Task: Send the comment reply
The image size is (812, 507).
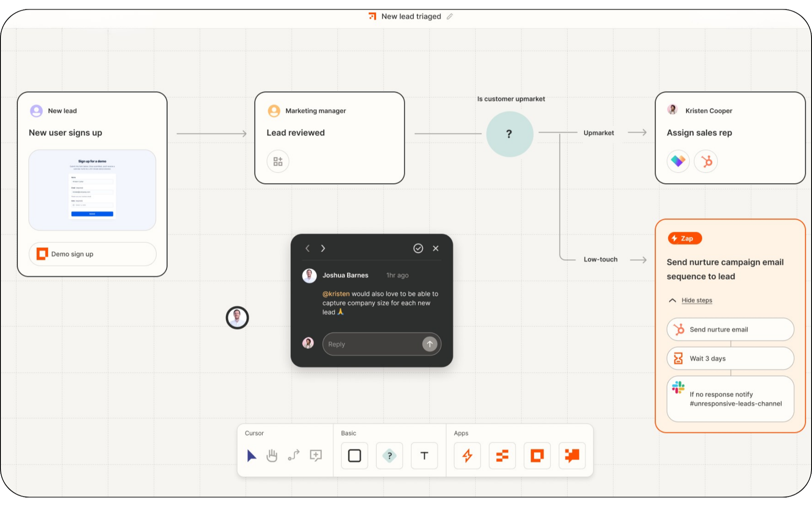Action: 430,344
